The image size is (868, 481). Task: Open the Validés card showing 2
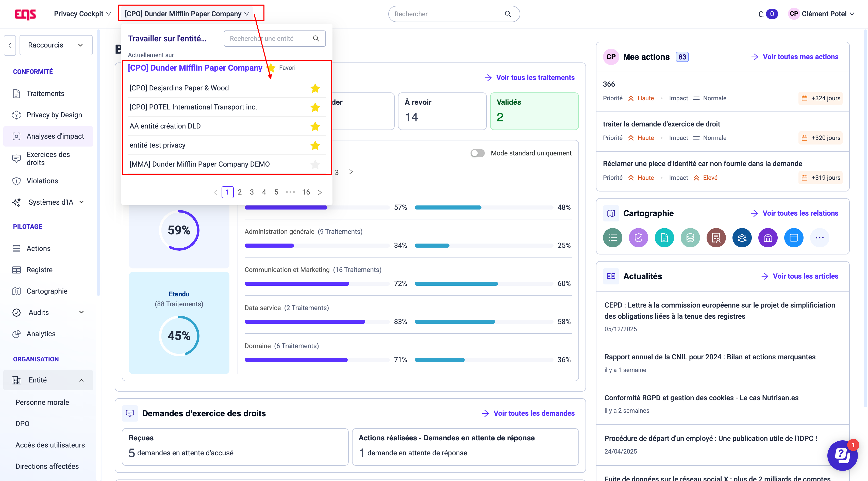coord(534,111)
